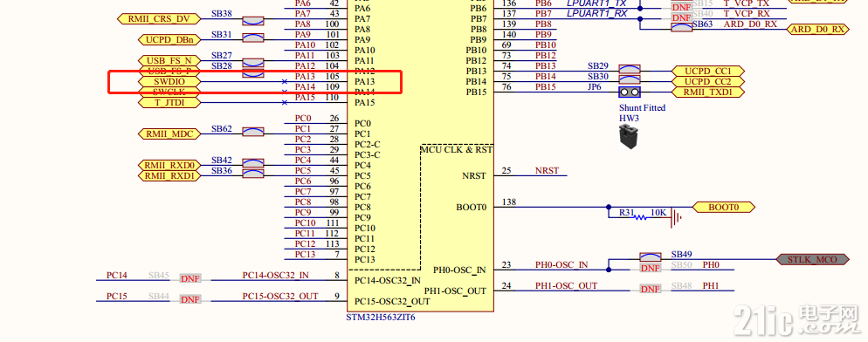Click the SB31 solder bridge symbol
The height and width of the screenshot is (342, 868).
[x=253, y=38]
